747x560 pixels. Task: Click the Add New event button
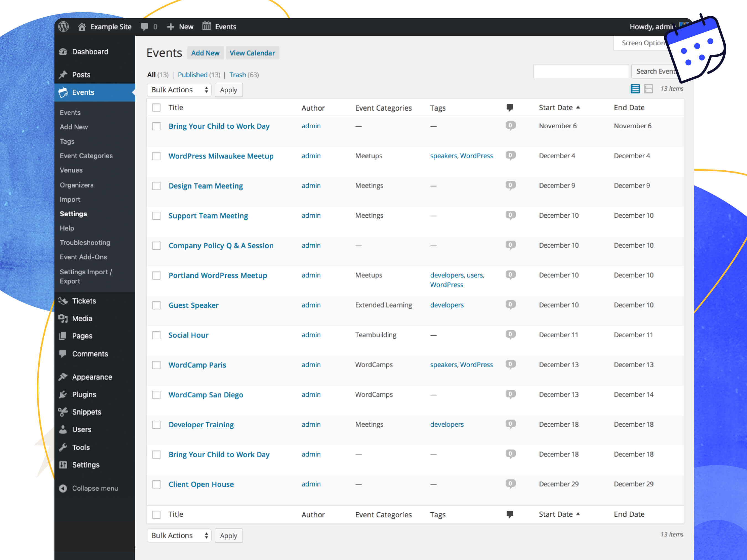click(205, 53)
